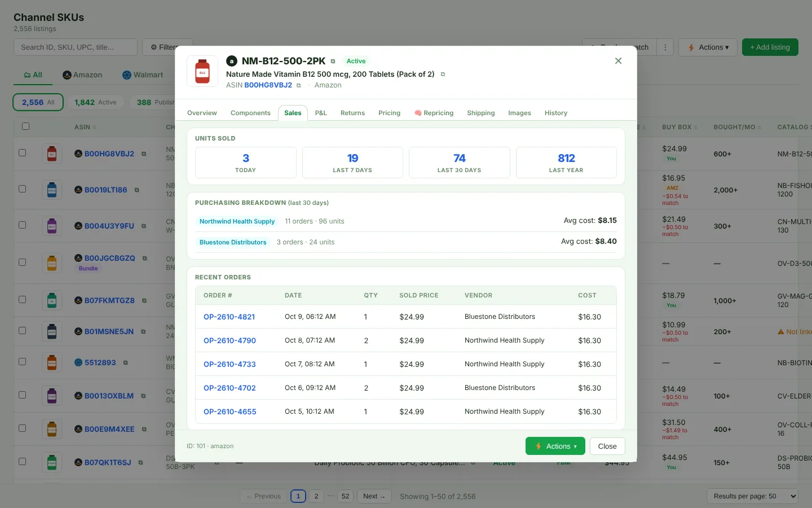Switch to the Overview tab
The width and height of the screenshot is (812, 508).
(x=202, y=113)
